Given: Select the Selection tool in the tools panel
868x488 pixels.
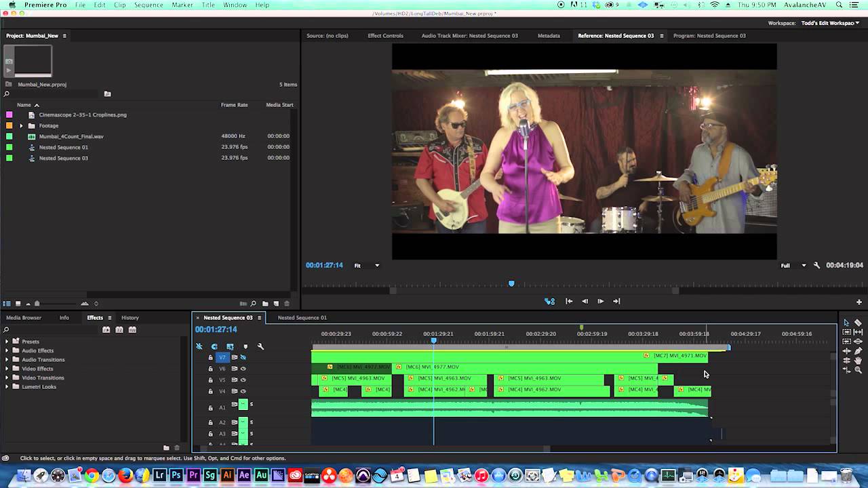Looking at the screenshot, I should tap(846, 323).
